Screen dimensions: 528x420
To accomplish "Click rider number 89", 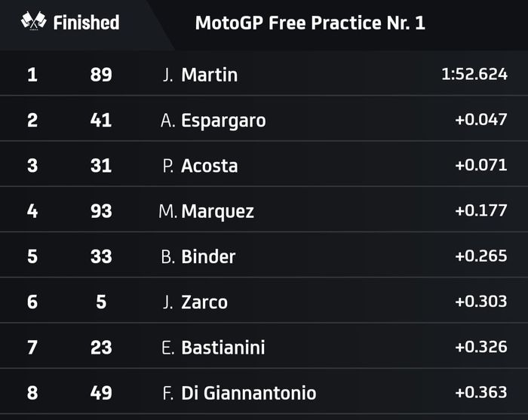I will [101, 75].
